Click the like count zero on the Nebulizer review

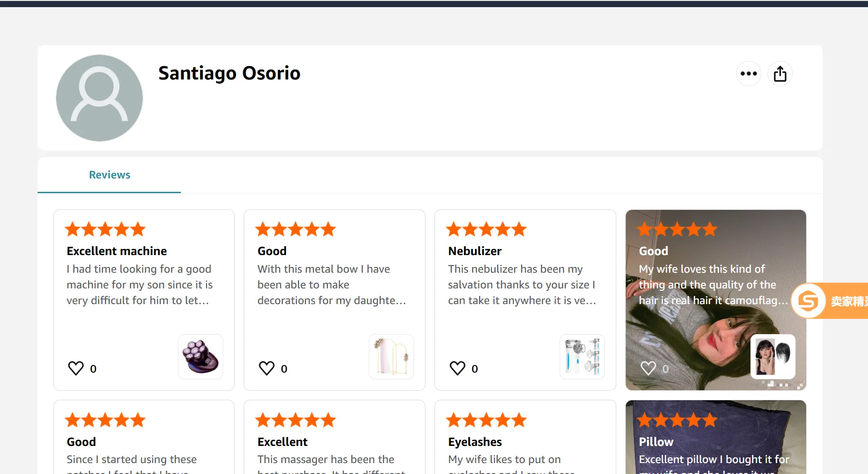(474, 368)
